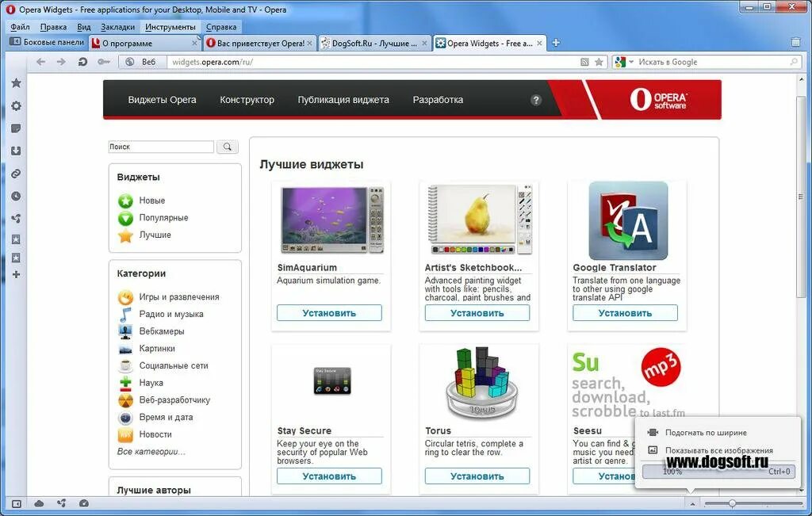The image size is (812, 516).
Task: Toggle the panels icon in status bar
Action: [16, 503]
